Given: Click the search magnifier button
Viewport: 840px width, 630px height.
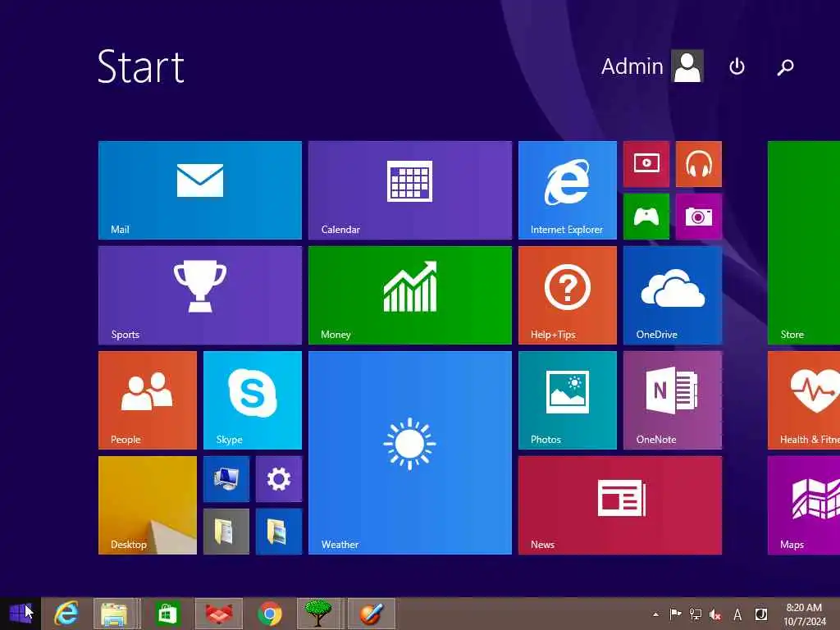Looking at the screenshot, I should tap(785, 67).
